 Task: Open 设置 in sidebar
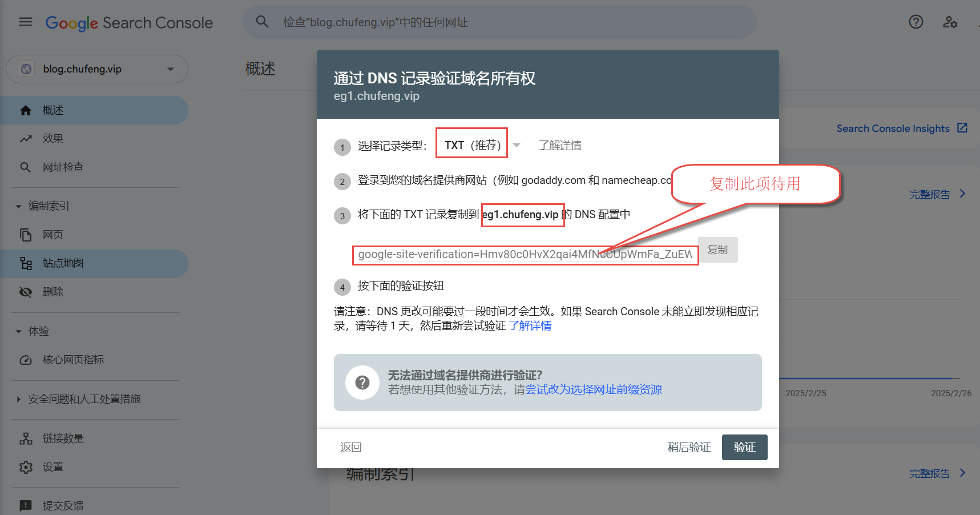(94, 467)
